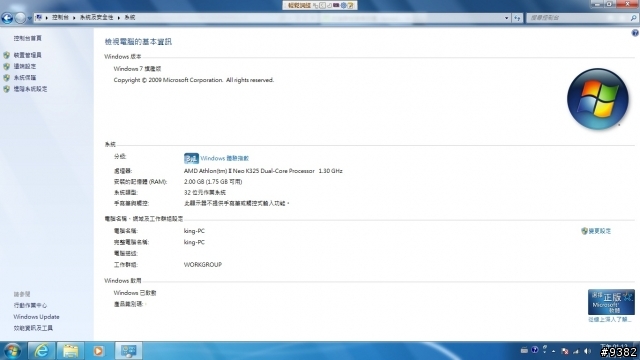Show hidden tray icons arrow
Image resolution: width=640 pixels, height=360 pixels.
pyautogui.click(x=553, y=351)
